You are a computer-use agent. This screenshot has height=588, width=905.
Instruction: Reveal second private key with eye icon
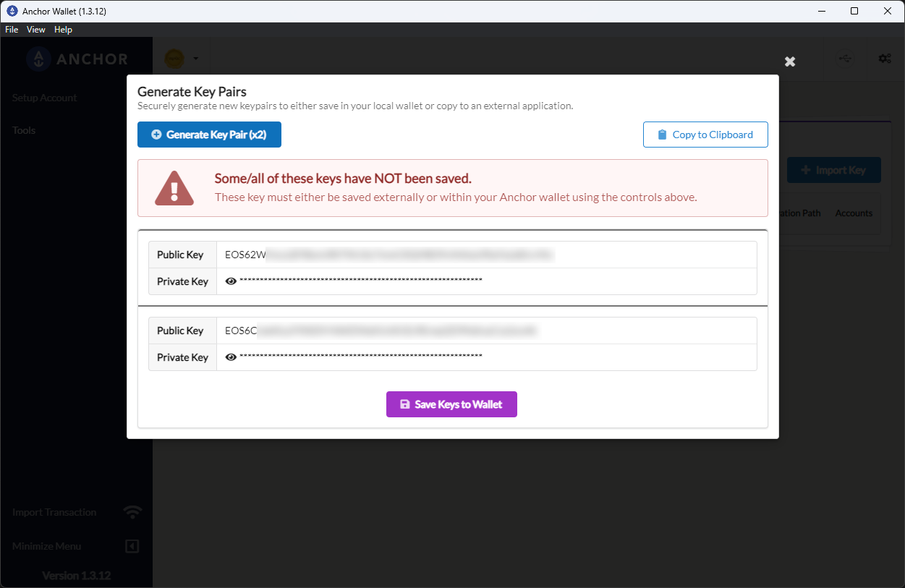click(231, 357)
